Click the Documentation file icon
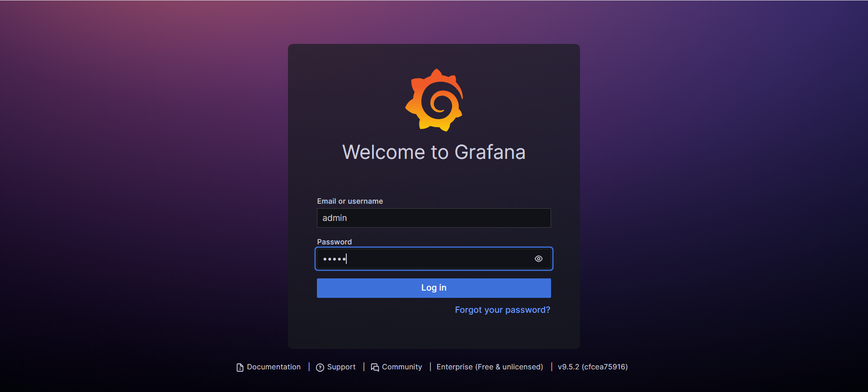Viewport: 868px width, 392px height. [x=240, y=368]
